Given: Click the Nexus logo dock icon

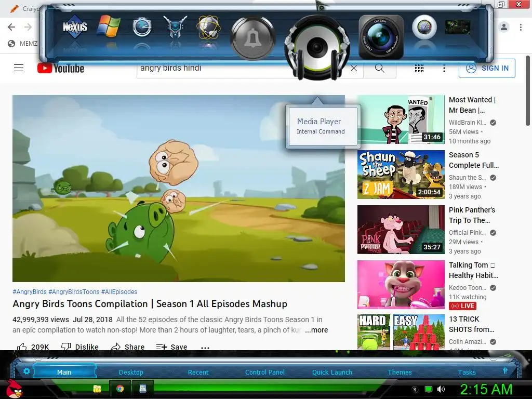Looking at the screenshot, I should [75, 27].
